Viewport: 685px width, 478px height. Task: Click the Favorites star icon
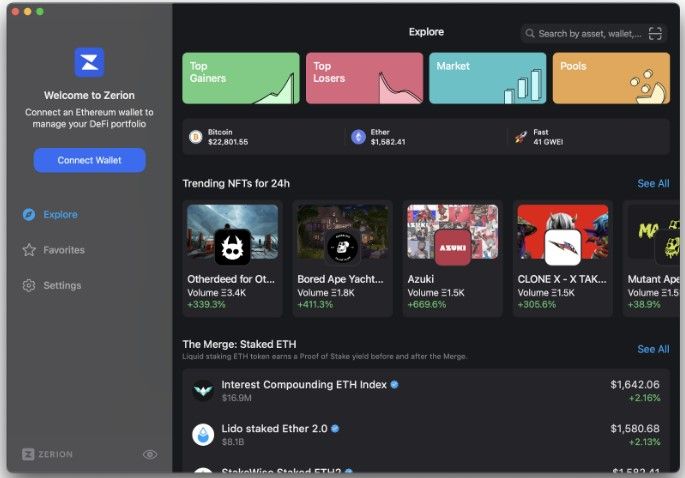coord(29,250)
